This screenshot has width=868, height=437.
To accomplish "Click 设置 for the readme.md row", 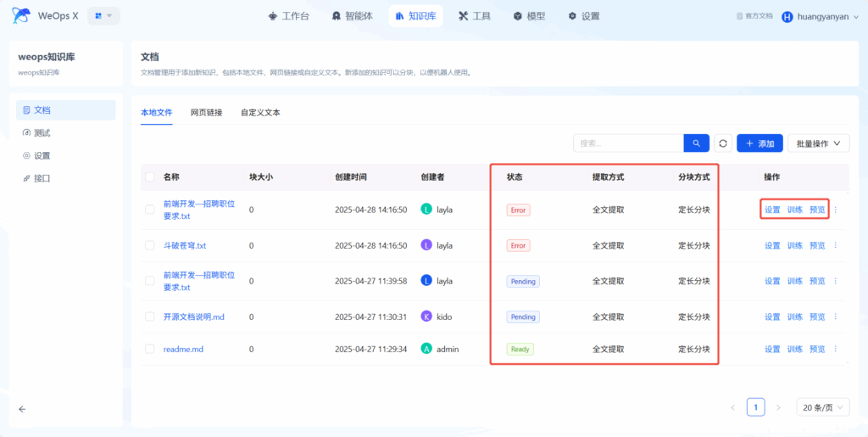I will (x=772, y=349).
